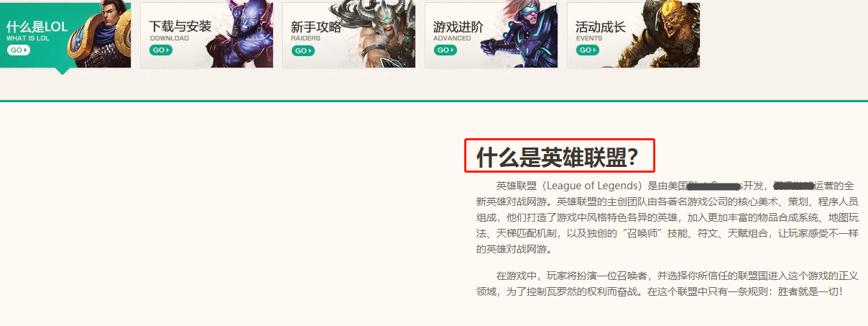Click the GO button under 活动成长
Screen dimensions: 868x326
coord(588,50)
